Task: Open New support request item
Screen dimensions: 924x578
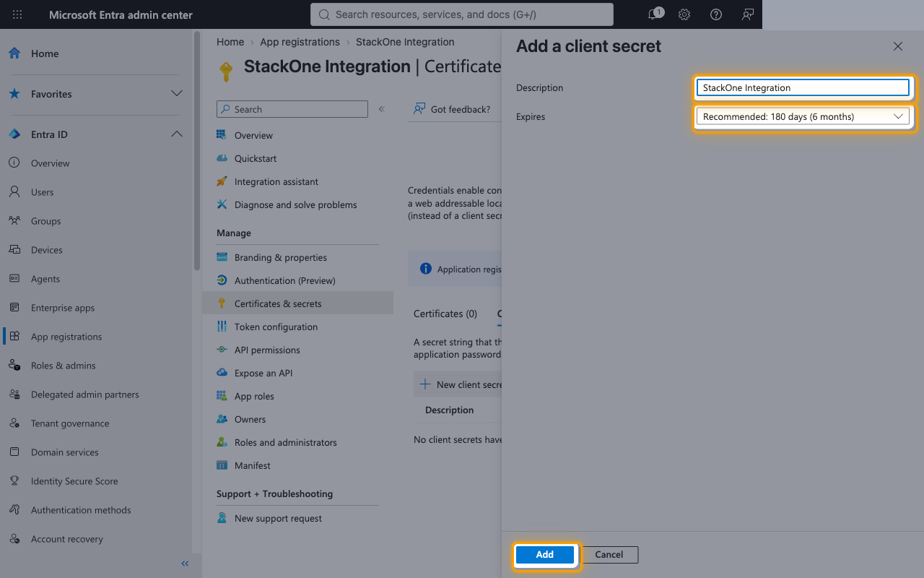Action: 278,518
